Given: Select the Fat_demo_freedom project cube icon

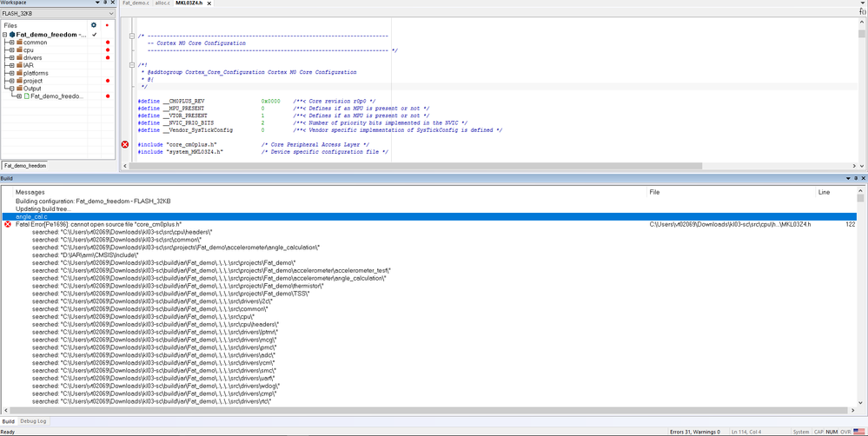Looking at the screenshot, I should pyautogui.click(x=11, y=34).
